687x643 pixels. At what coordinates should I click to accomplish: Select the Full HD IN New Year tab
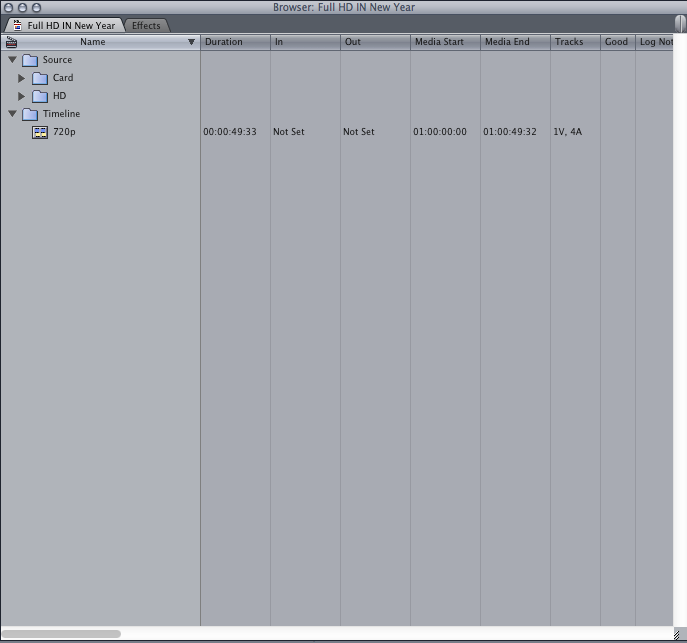[65, 25]
